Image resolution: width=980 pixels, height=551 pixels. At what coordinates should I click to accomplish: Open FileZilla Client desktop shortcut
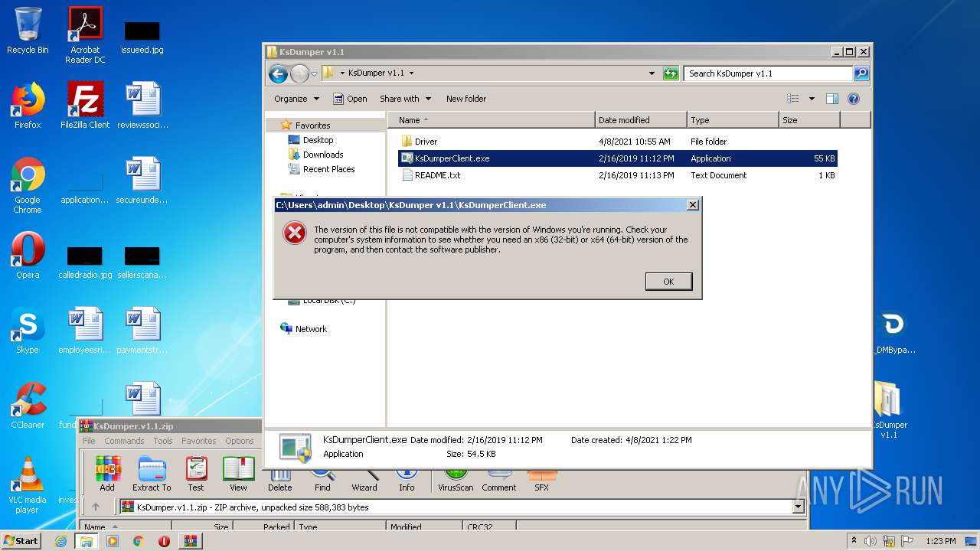click(x=85, y=106)
